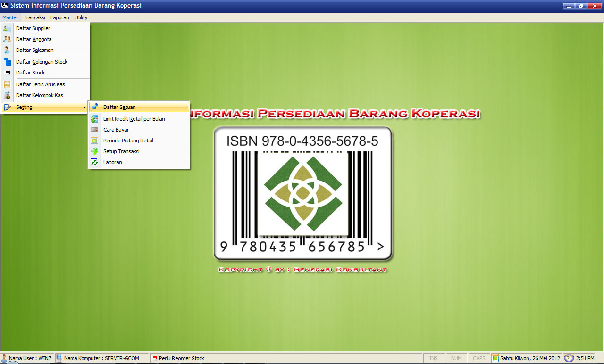Open the Utility menu

pyautogui.click(x=81, y=17)
